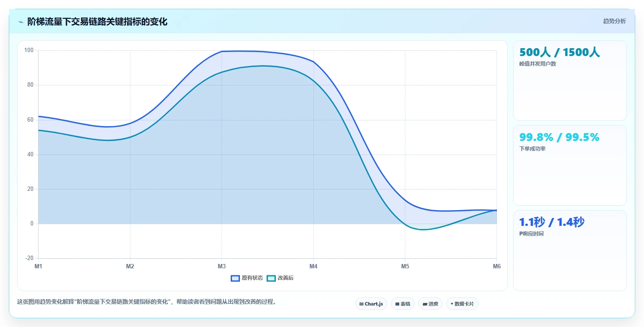Select the 1.1秒 / 1.4秒 value
Image resolution: width=644 pixels, height=327 pixels.
pyautogui.click(x=552, y=222)
